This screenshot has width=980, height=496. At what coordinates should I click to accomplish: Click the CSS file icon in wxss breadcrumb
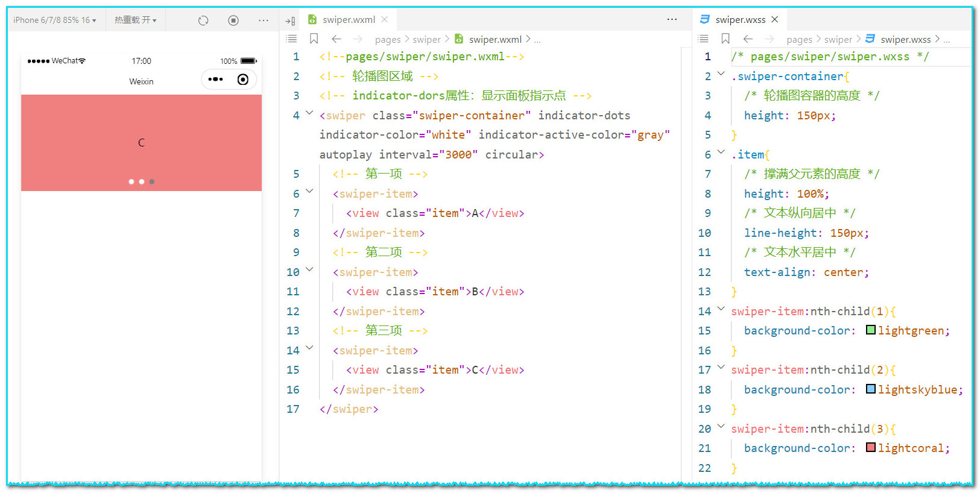[x=870, y=39]
